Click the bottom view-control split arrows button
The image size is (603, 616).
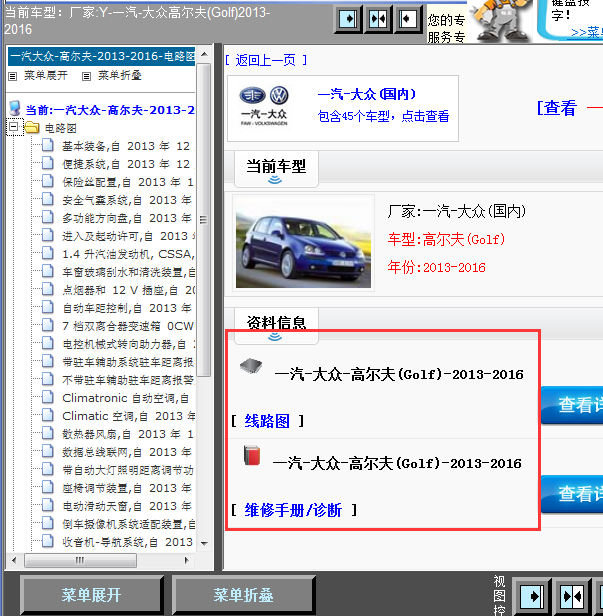point(573,596)
